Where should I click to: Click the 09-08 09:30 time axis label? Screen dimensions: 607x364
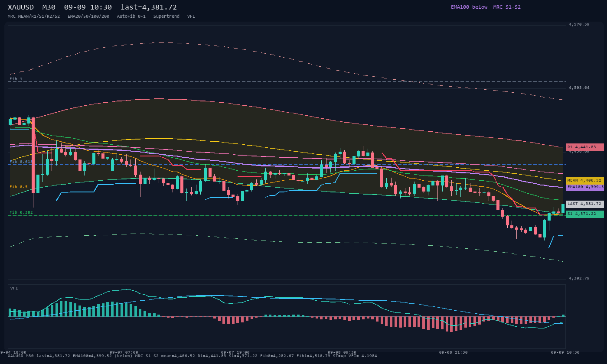click(342, 352)
